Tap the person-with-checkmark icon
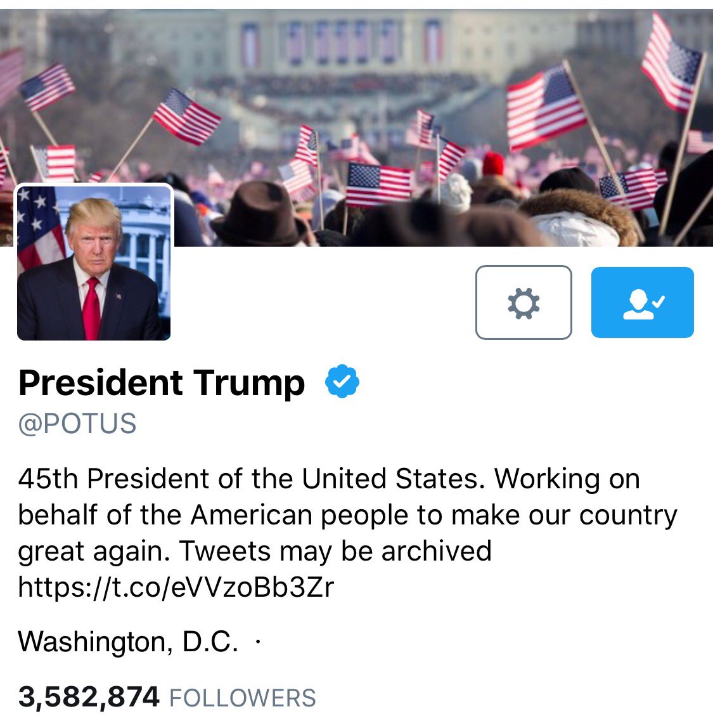 [x=644, y=304]
